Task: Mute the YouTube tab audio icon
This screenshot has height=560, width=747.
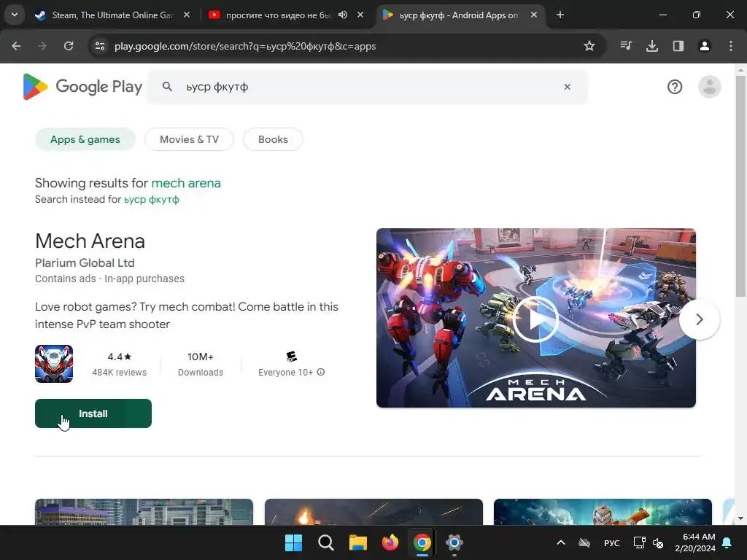Action: click(x=343, y=15)
